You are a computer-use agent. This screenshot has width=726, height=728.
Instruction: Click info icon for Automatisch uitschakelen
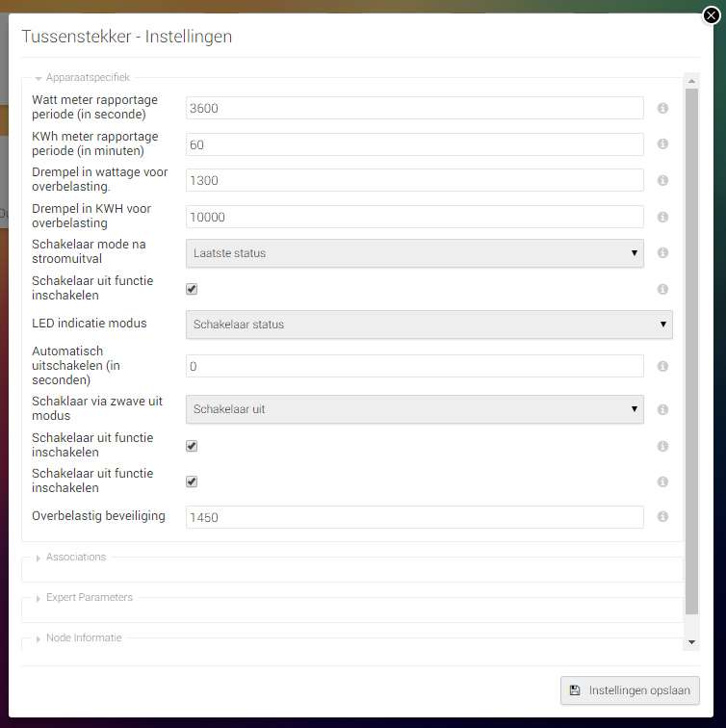point(662,367)
